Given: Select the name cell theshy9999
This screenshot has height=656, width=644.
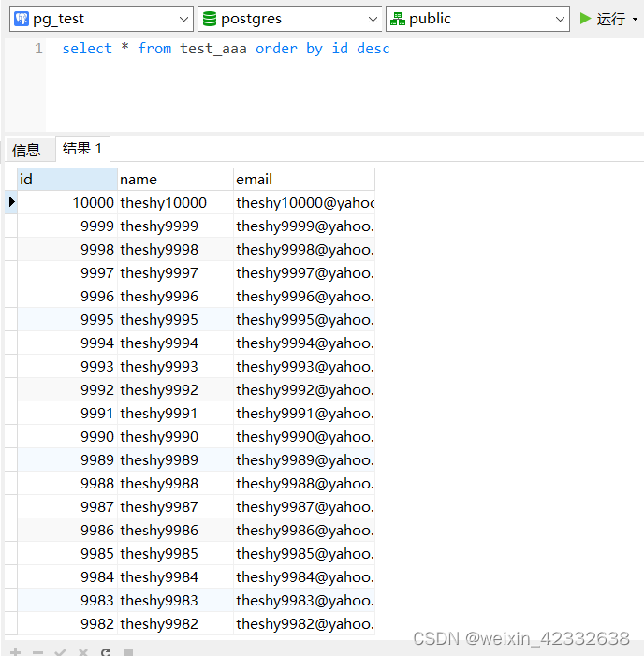Looking at the screenshot, I should [175, 226].
